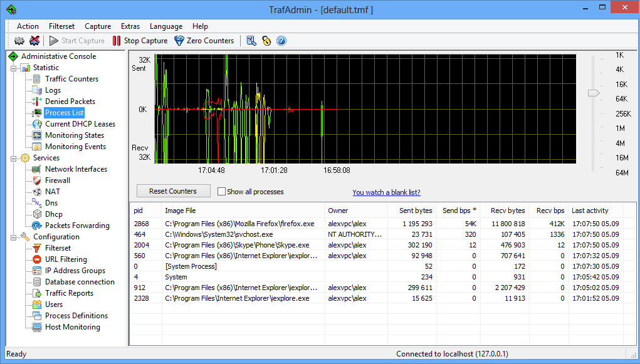Click the Reset Counters button
This screenshot has width=640, height=364.
coord(173,191)
